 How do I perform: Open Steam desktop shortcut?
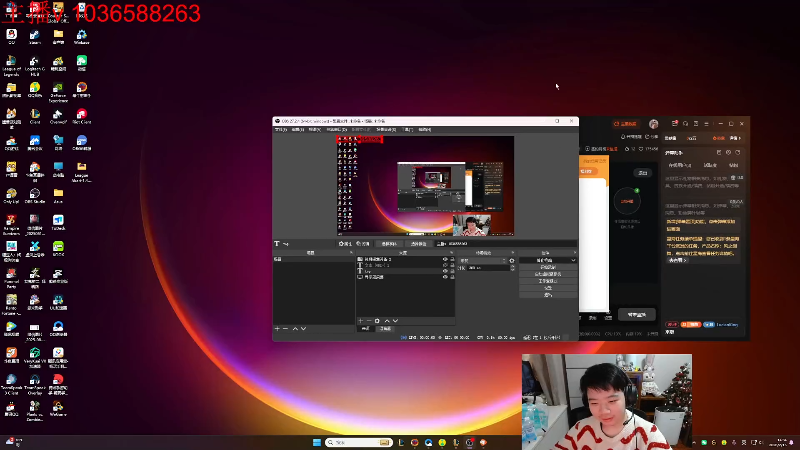point(35,37)
